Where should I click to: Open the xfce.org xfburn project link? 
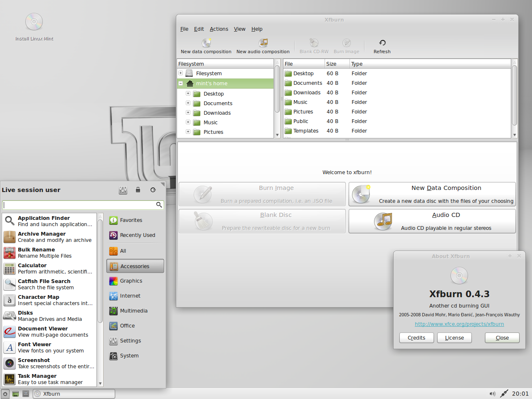pyautogui.click(x=459, y=324)
